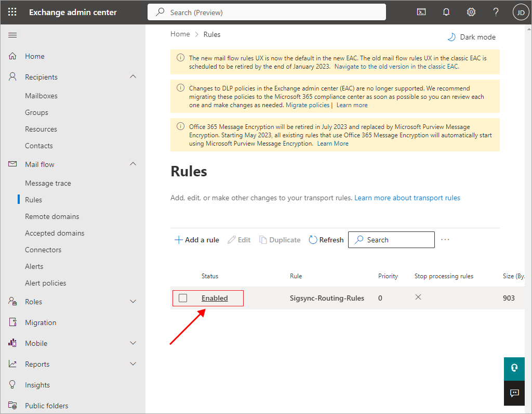532x414 pixels.
Task: Click the Home house icon in sidebar
Action: pyautogui.click(x=12, y=56)
